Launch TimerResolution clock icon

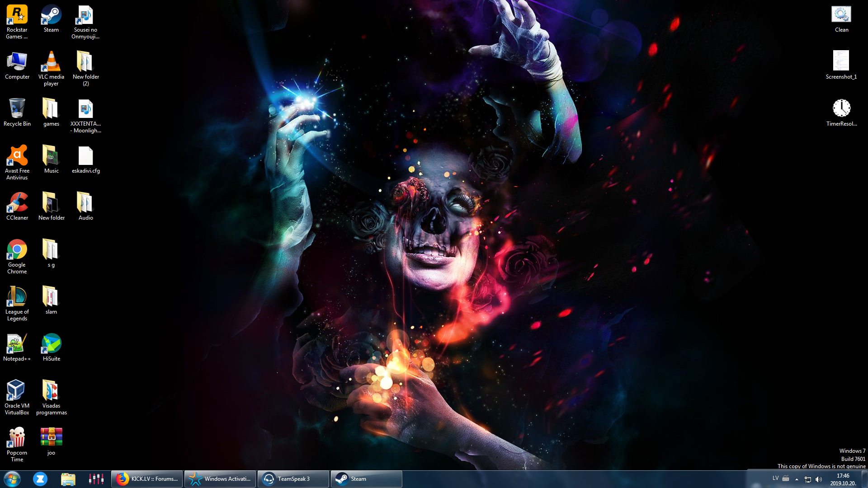coord(841,113)
